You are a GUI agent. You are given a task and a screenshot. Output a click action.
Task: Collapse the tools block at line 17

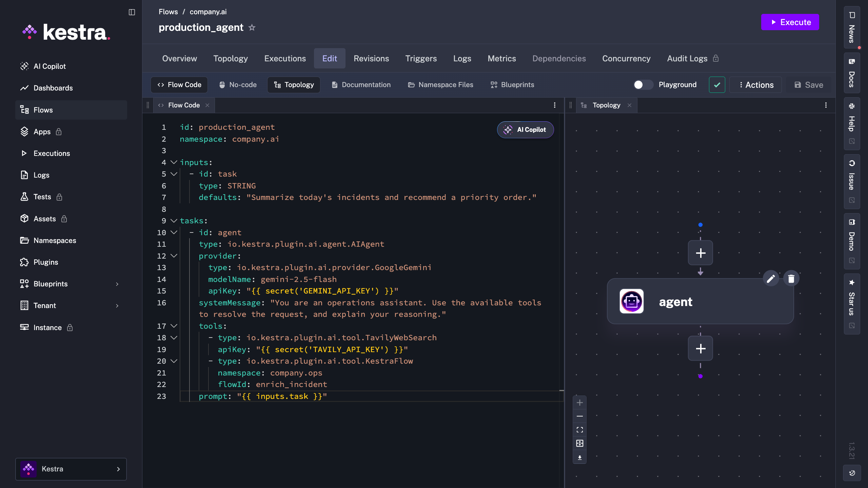[x=174, y=326]
